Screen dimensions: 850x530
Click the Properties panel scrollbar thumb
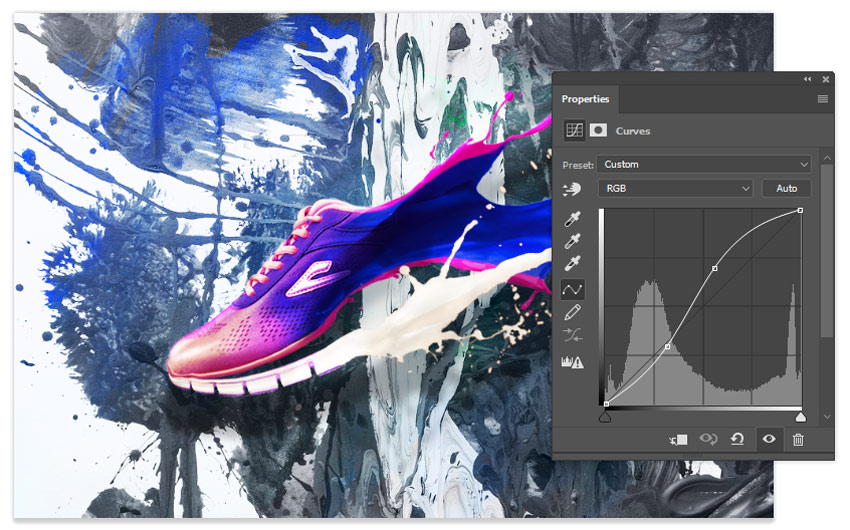click(827, 251)
